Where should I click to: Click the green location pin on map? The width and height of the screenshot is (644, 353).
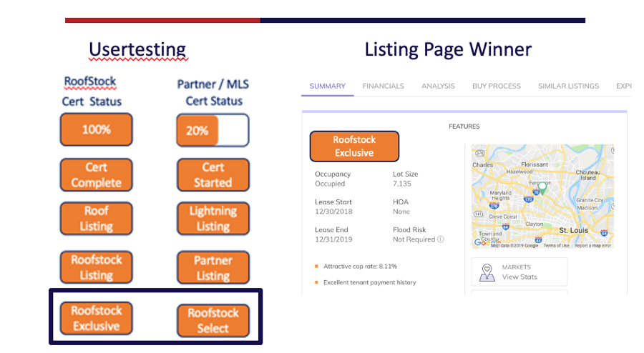click(x=542, y=188)
